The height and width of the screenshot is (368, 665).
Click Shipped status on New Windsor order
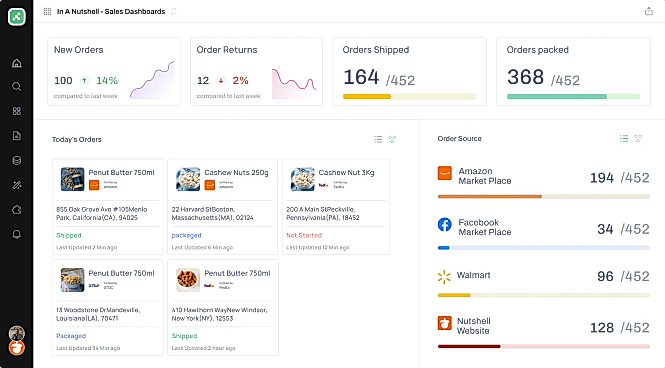[x=184, y=336]
